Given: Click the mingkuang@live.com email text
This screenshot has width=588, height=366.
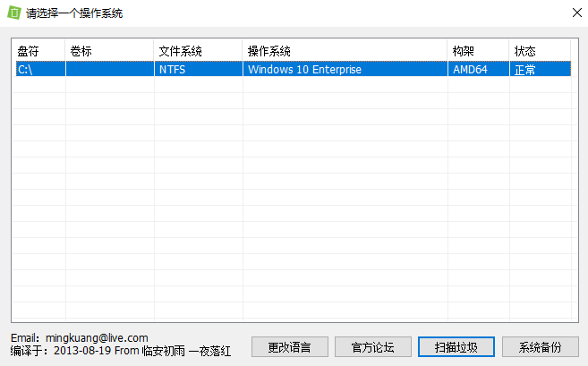Looking at the screenshot, I should [97, 338].
